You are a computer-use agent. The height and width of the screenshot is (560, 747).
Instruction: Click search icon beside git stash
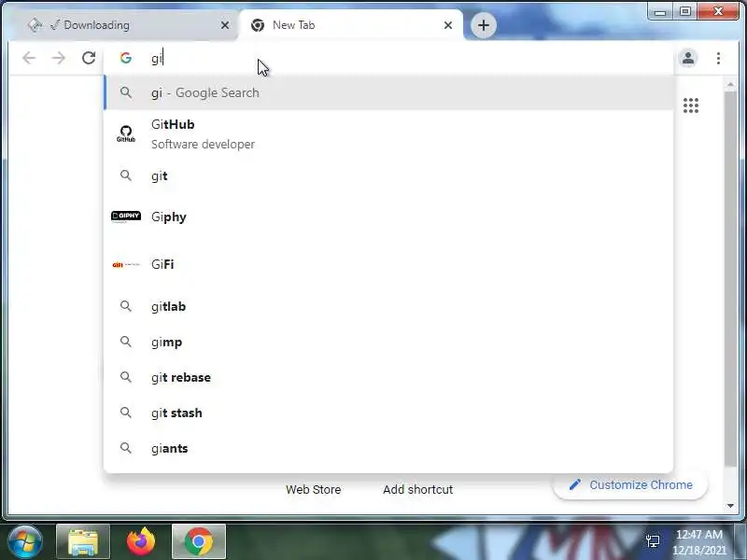[126, 413]
